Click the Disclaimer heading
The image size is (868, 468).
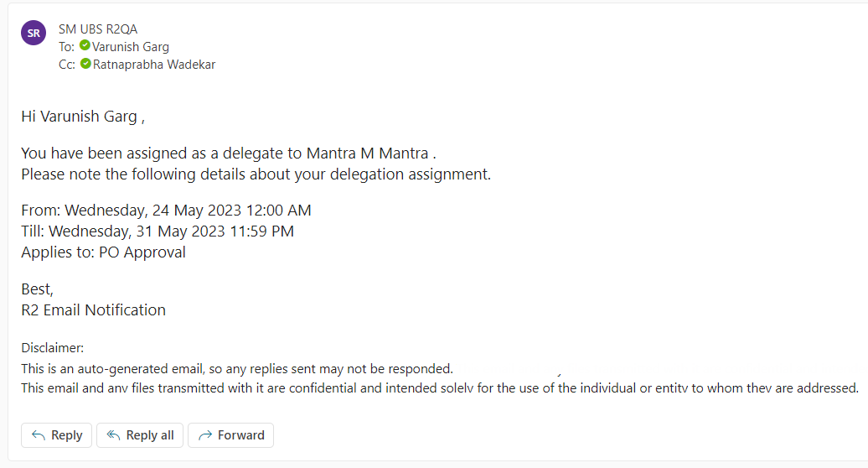tap(53, 348)
